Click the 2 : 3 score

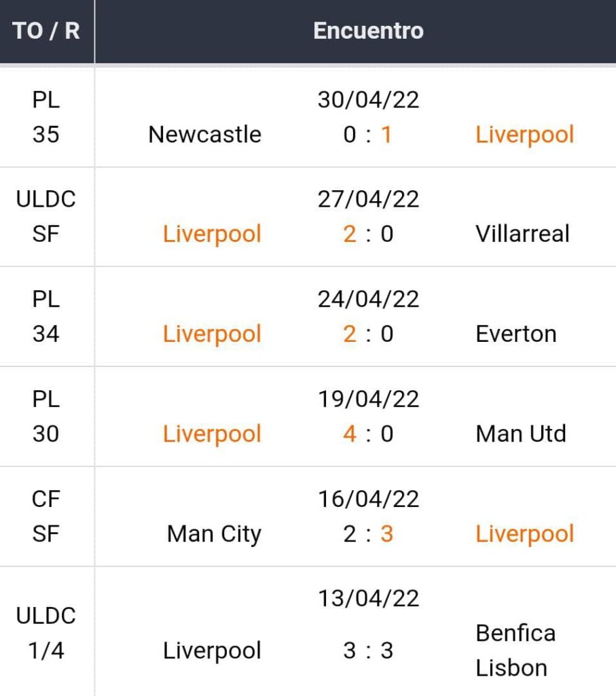(368, 534)
